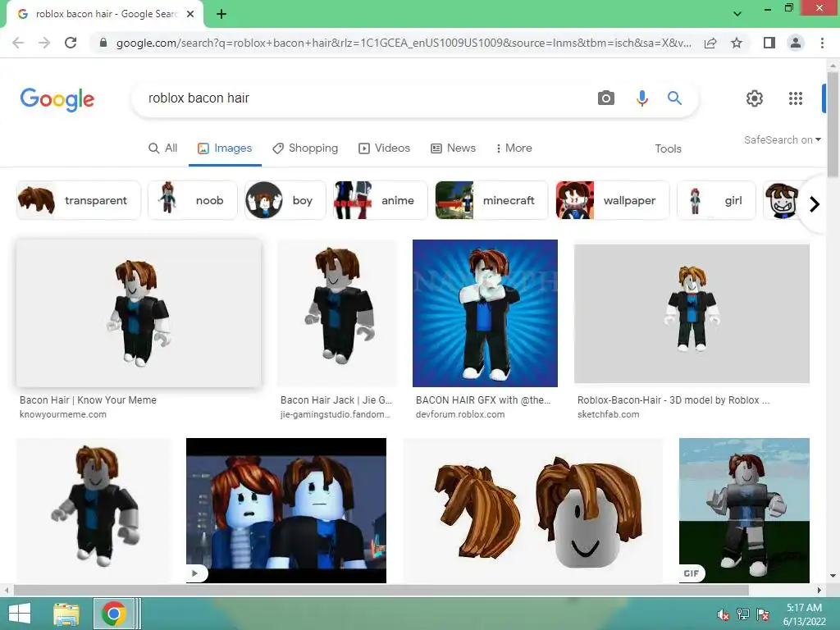Viewport: 840px width, 630px height.
Task: Filter results by boy chip
Action: click(285, 200)
